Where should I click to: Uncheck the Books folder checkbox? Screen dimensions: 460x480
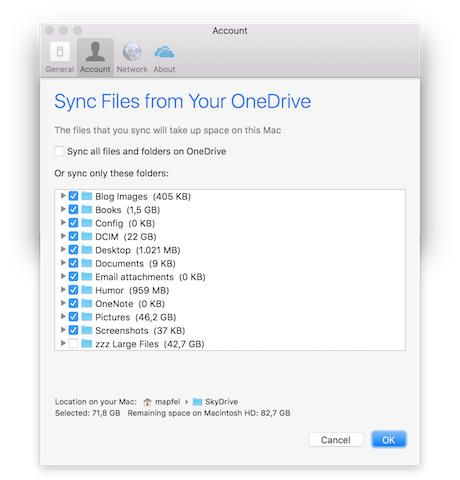73,209
